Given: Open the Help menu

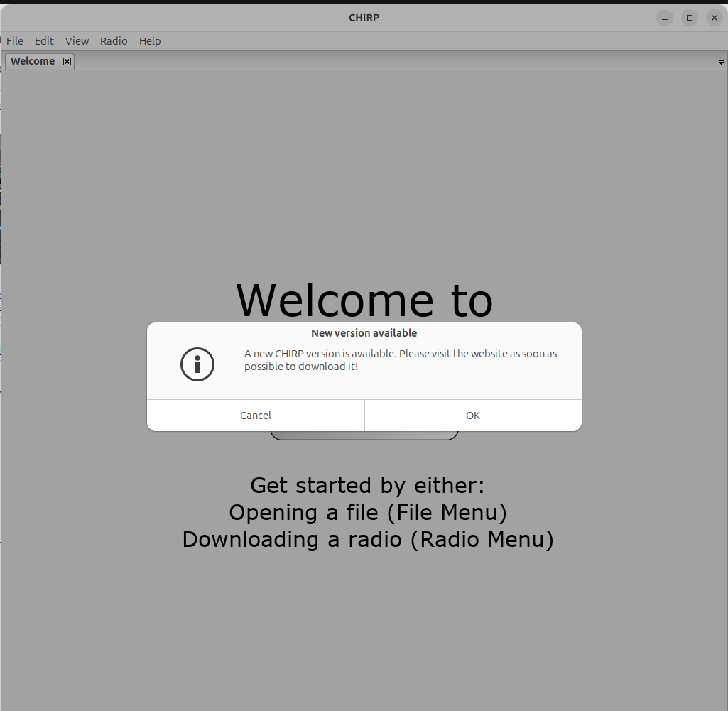Looking at the screenshot, I should tap(150, 41).
